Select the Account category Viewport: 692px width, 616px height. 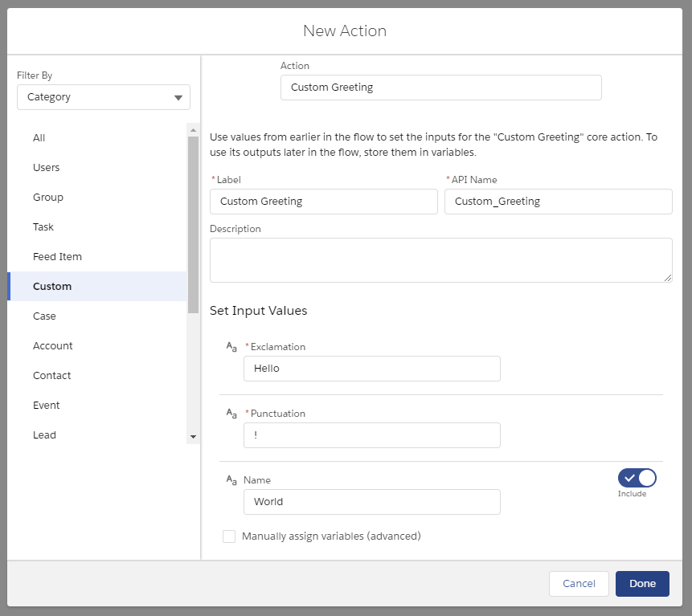click(52, 345)
